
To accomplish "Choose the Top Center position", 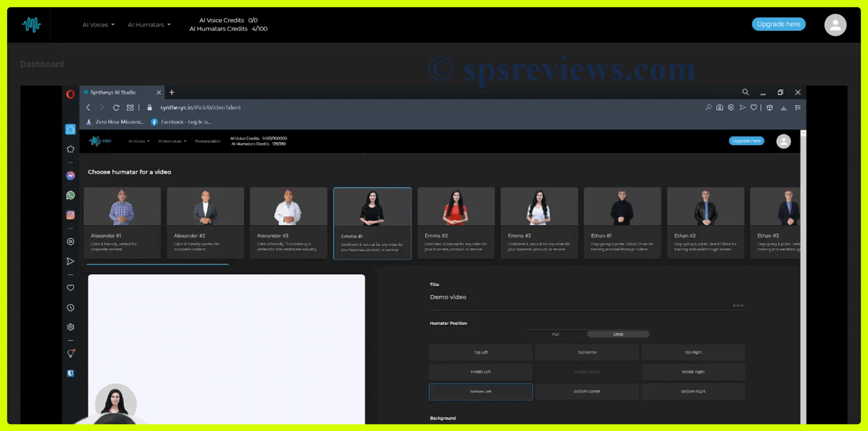I will point(587,352).
